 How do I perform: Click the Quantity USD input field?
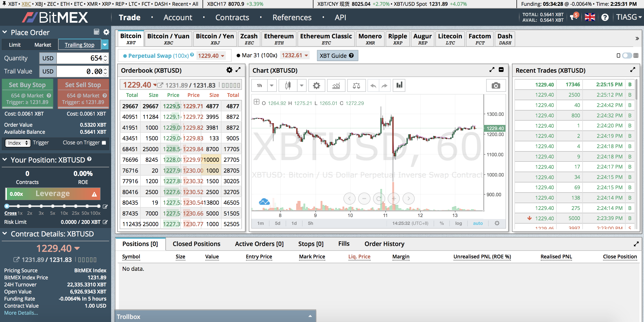82,58
